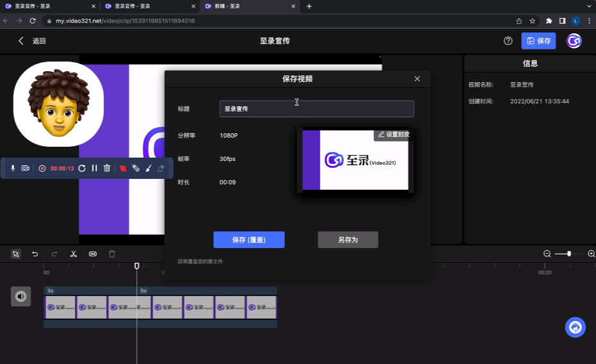Zoom out the timeline with minus magnifier
596x364 pixels.
coord(547,254)
